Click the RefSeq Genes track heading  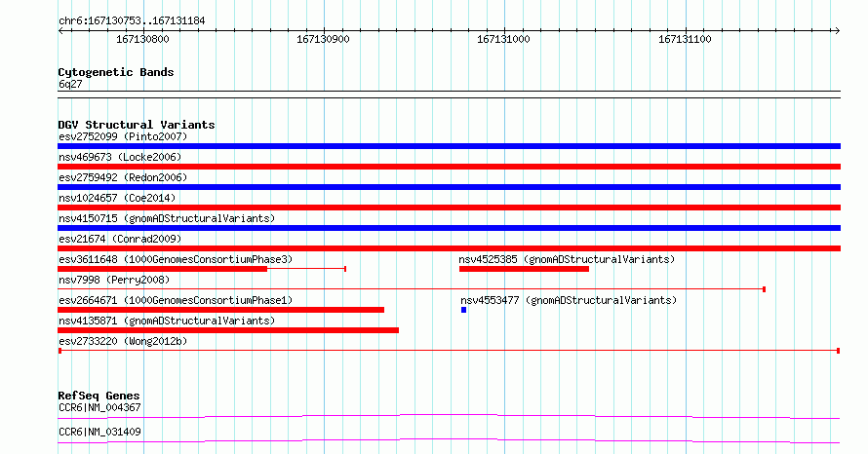pyautogui.click(x=99, y=396)
